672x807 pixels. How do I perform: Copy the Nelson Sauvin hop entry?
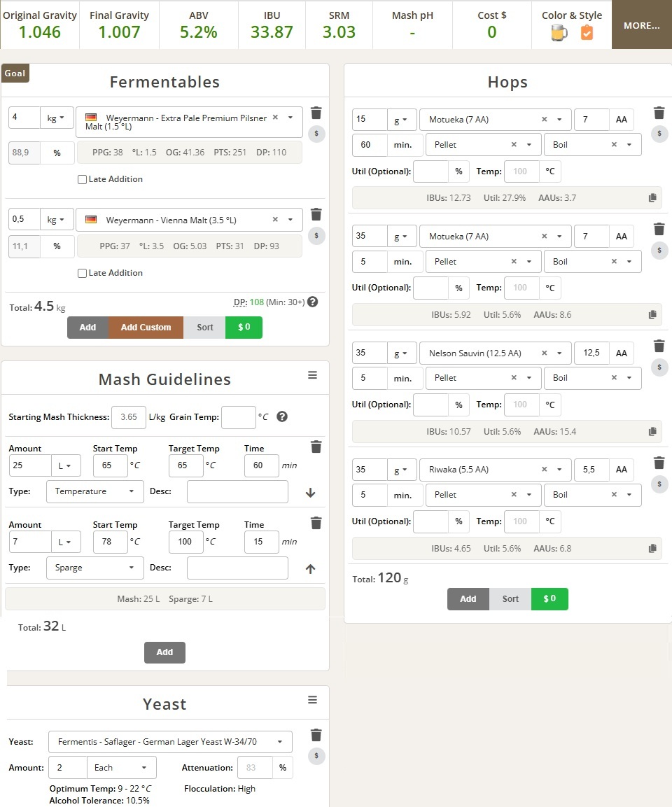[x=652, y=431]
